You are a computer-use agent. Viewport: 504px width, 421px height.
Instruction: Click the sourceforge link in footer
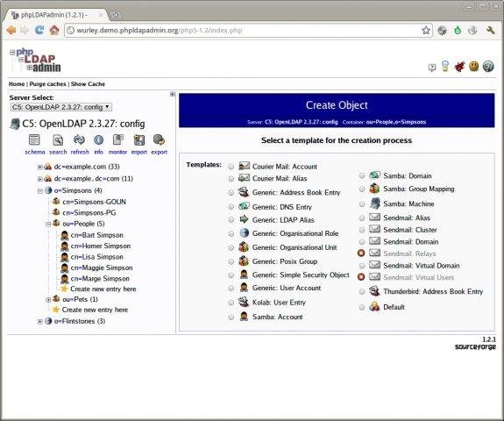tap(475, 346)
